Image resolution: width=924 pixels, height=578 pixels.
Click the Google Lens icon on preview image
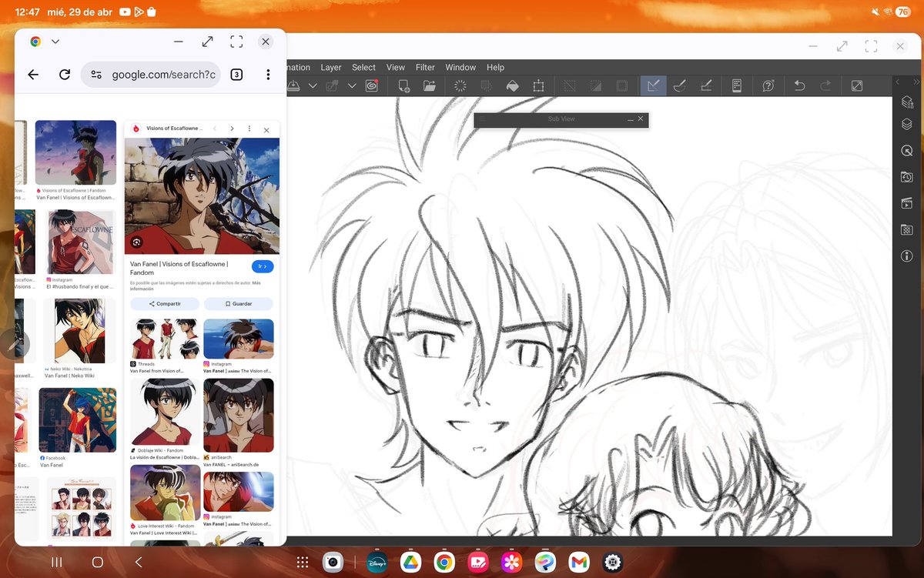(136, 242)
